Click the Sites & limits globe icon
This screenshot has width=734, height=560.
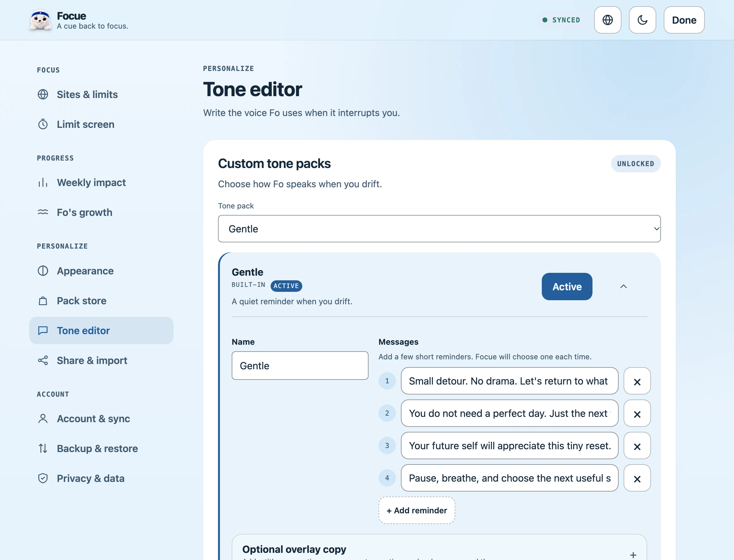tap(43, 94)
